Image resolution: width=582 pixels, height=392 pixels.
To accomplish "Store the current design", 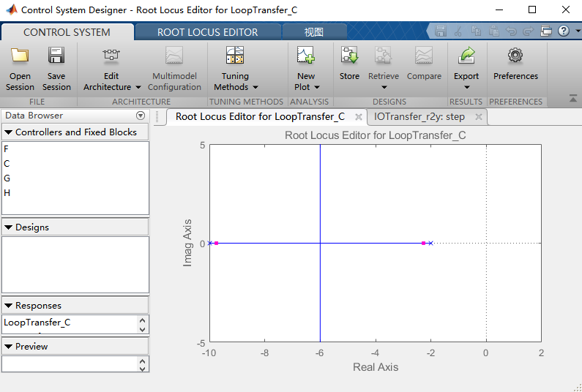I will (x=349, y=55).
